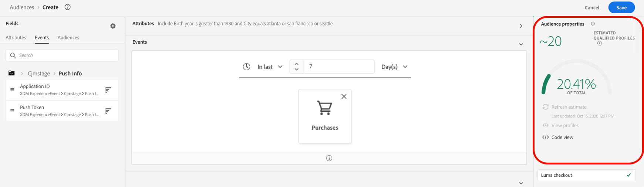Click the folder icon beside Cjmstage
The width and height of the screenshot is (644, 187).
12,73
